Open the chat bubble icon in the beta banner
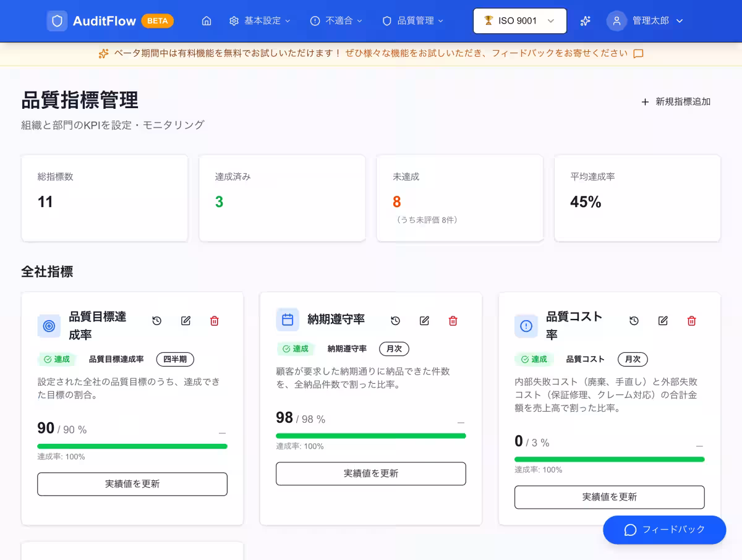The height and width of the screenshot is (560, 742). tap(638, 54)
